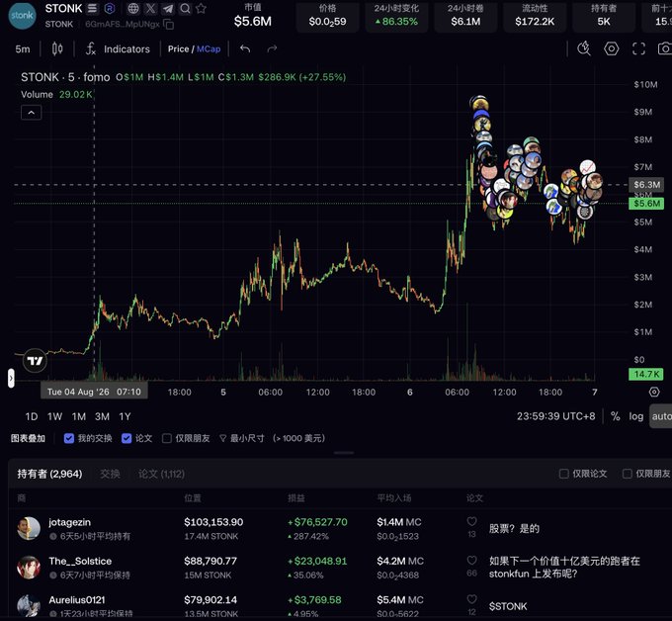Image resolution: width=672 pixels, height=621 pixels.
Task: Switch to the 交换 tab
Action: pos(110,474)
